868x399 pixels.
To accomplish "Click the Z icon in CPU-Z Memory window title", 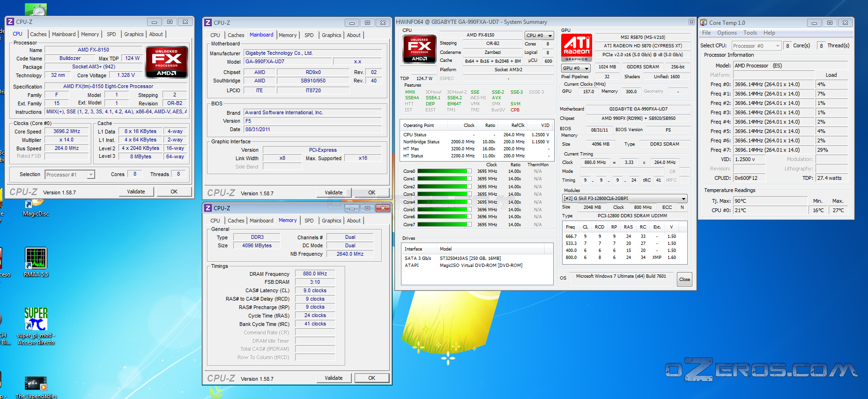I will coord(208,208).
